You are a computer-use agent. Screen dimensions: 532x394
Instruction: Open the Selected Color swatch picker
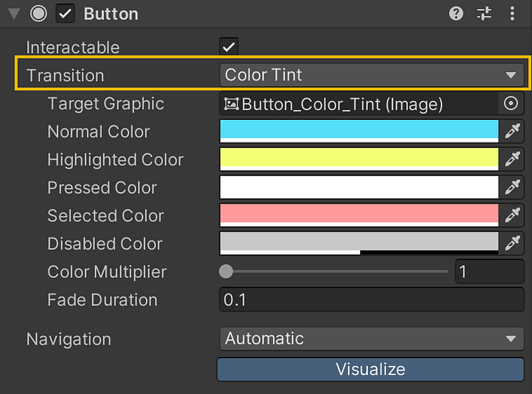point(359,216)
